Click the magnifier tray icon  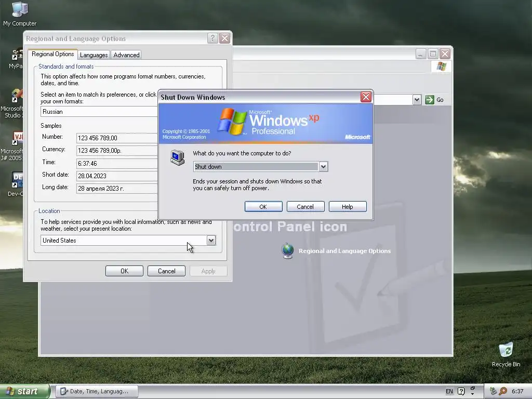point(503,391)
